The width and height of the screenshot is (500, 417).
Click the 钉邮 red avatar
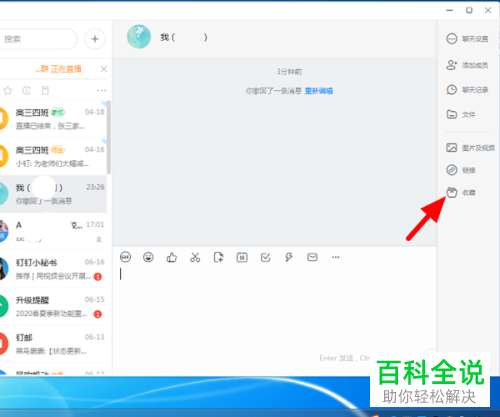pyautogui.click(x=3, y=344)
